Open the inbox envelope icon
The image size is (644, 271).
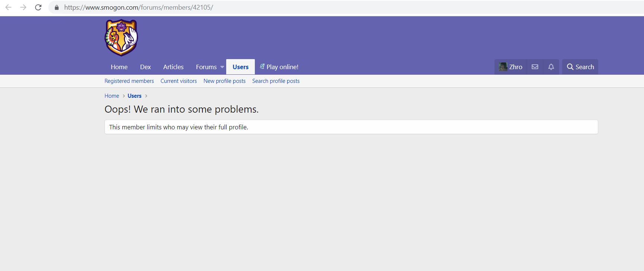[x=535, y=67]
